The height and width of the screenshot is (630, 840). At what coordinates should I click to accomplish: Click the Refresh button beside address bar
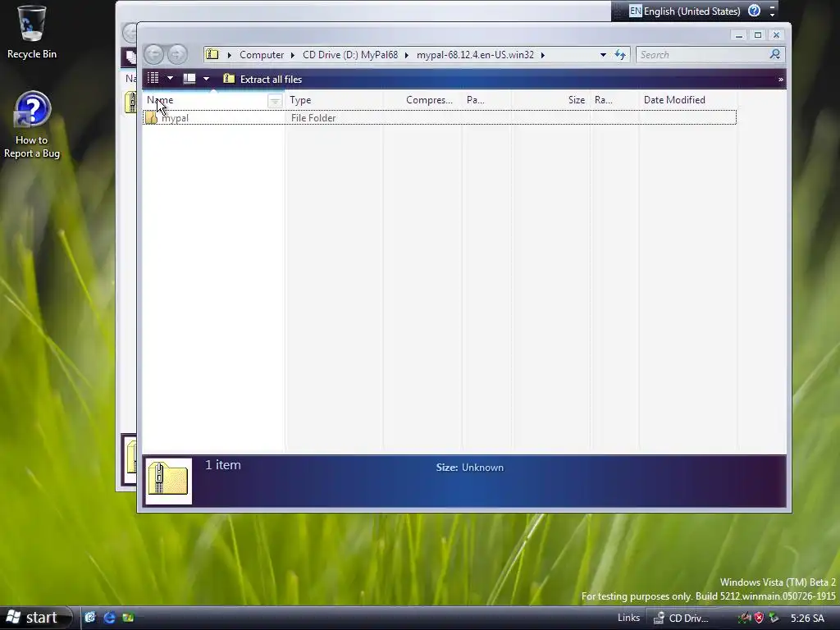click(x=620, y=55)
